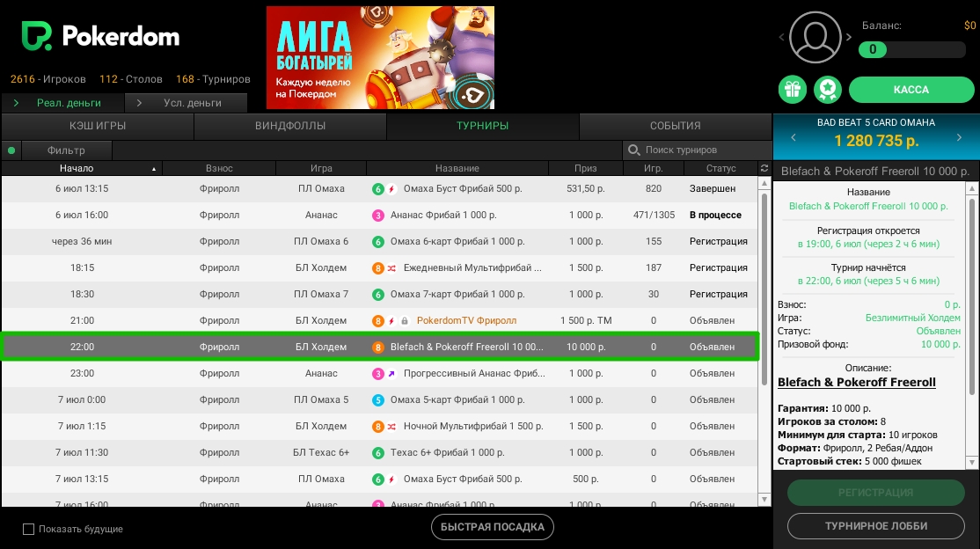Sort by Взнос column header
The width and height of the screenshot is (980, 549).
(x=219, y=168)
